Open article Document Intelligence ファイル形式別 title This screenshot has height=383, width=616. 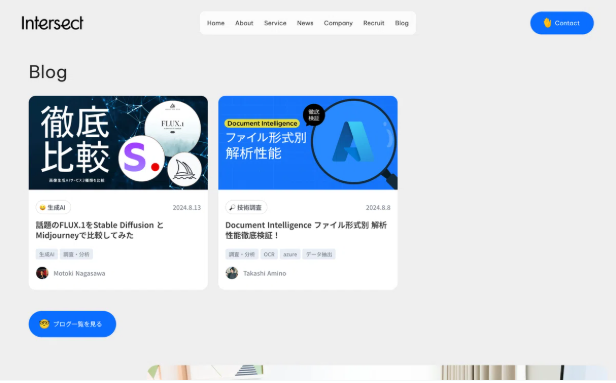(x=306, y=230)
